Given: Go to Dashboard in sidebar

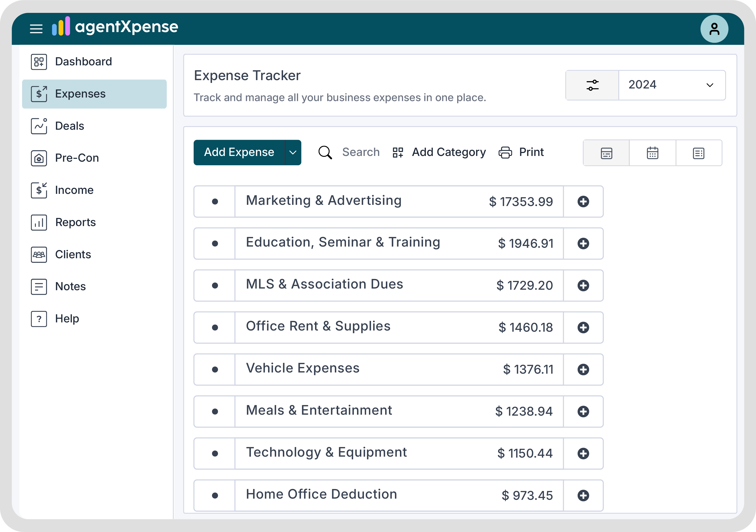Looking at the screenshot, I should [83, 62].
